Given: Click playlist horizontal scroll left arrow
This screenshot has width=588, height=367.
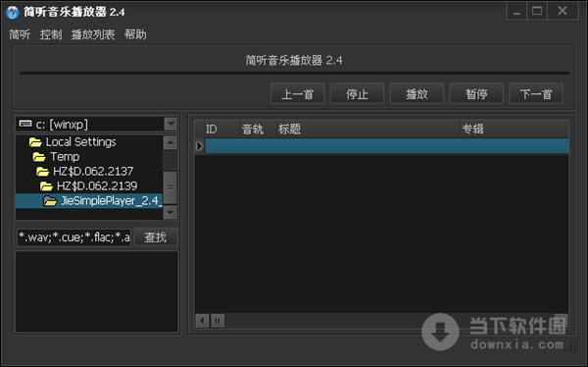Looking at the screenshot, I should pos(202,321).
